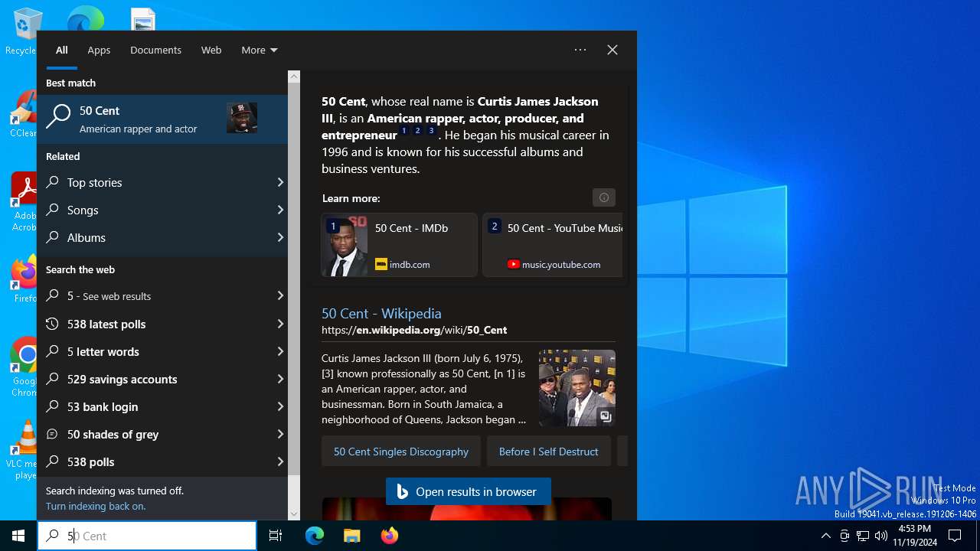Viewport: 980px width, 551px height.
Task: Click the chat icon beside 50 shades of grey
Action: 53,434
